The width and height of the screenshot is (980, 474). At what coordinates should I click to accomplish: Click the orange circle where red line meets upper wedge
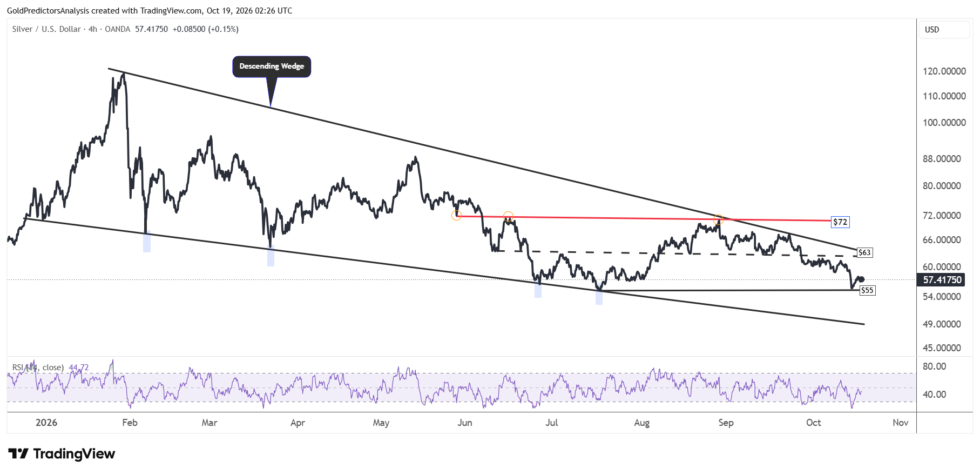718,219
